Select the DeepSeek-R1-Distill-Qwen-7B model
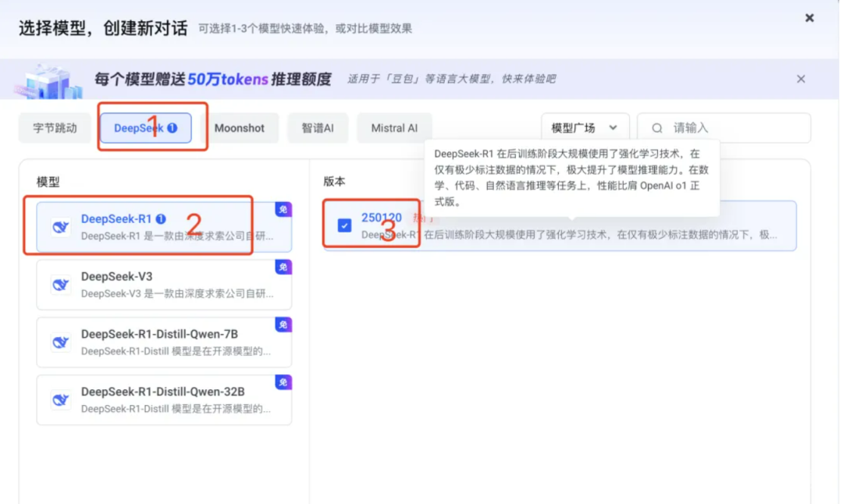The height and width of the screenshot is (504, 843). 164,342
